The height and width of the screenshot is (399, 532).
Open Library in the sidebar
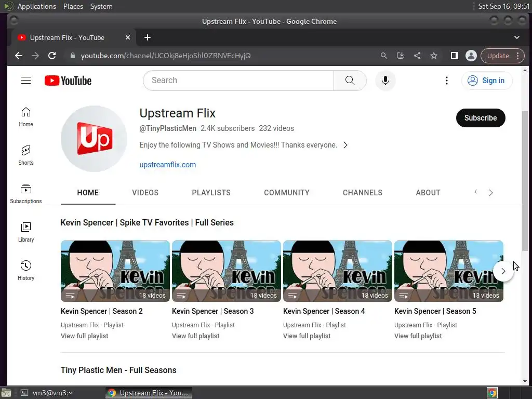pyautogui.click(x=26, y=232)
